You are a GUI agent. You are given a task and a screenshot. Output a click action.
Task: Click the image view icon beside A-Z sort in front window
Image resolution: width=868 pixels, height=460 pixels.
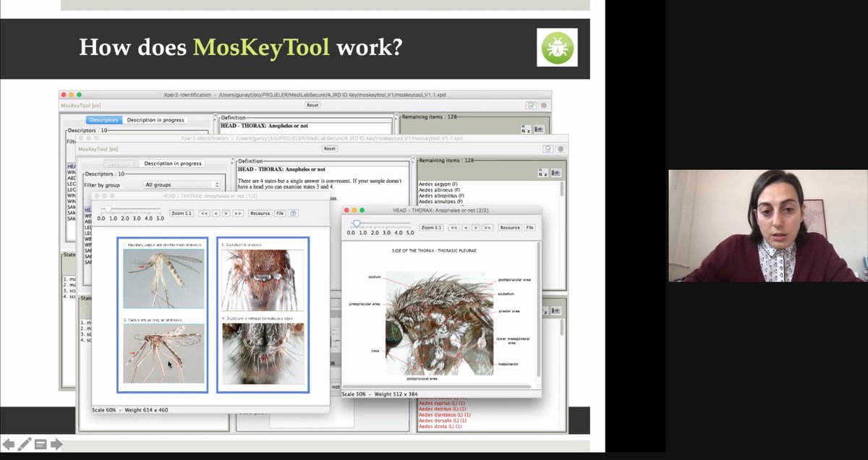(x=556, y=173)
